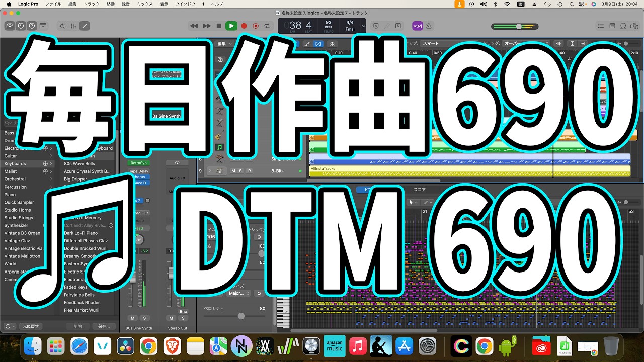Solo track 9 8-Bit+
Image resolution: width=644 pixels, height=362 pixels.
tap(240, 171)
